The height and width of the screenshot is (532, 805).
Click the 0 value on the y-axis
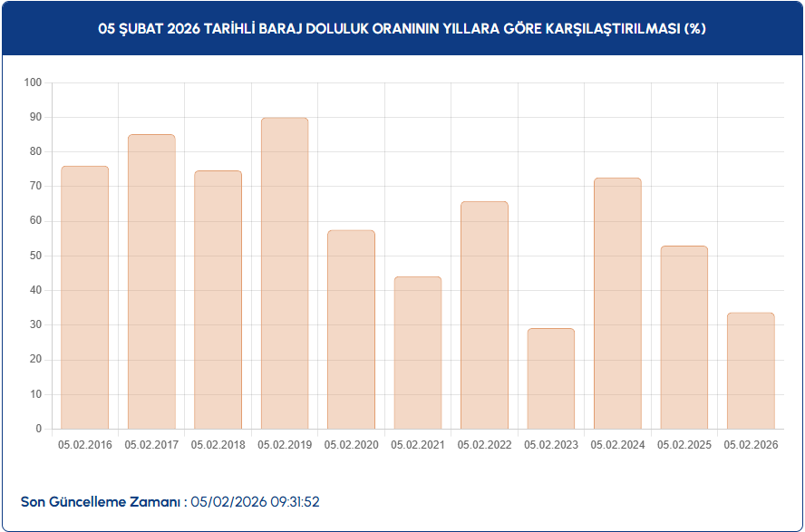pos(39,429)
